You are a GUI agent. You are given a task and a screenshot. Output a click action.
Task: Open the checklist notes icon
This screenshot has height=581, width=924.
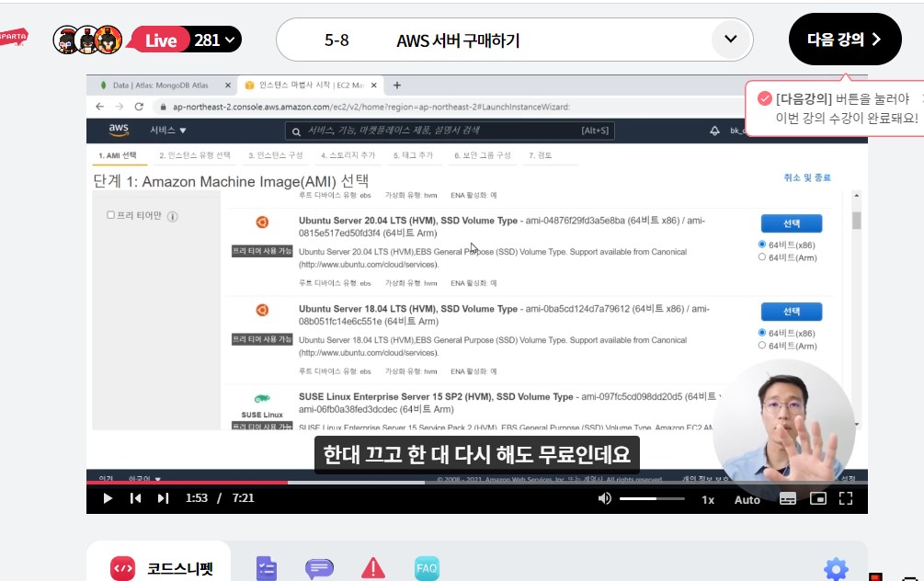267,569
